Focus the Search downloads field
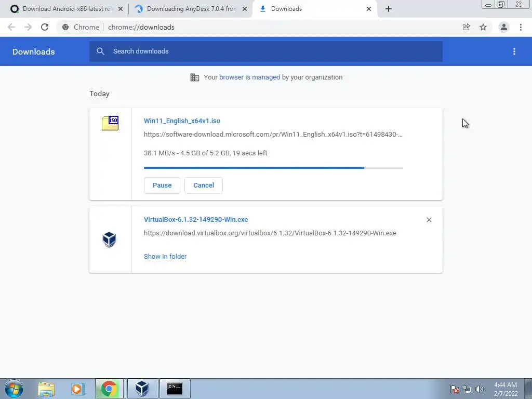 point(266,51)
